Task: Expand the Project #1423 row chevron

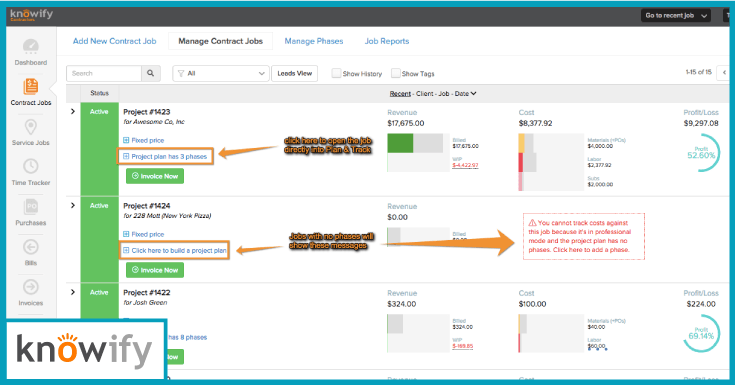Action: coord(73,112)
